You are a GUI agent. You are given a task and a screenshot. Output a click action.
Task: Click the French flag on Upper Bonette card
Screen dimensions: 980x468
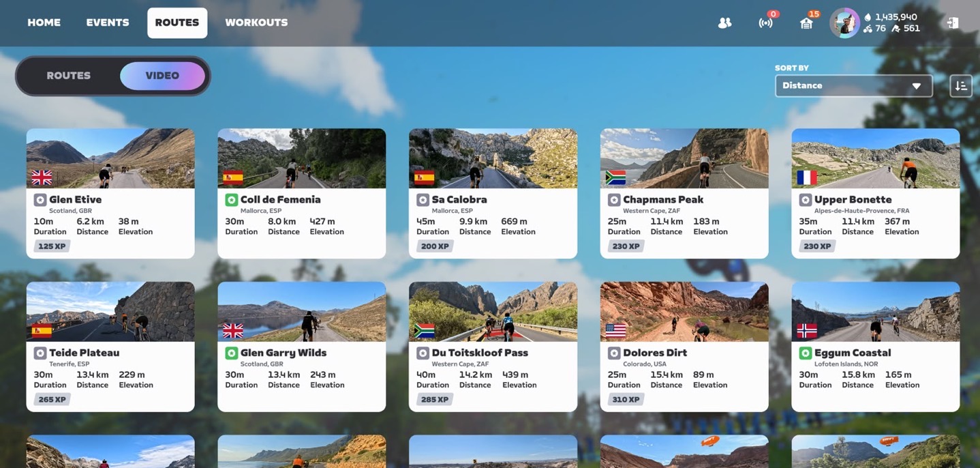[807, 177]
